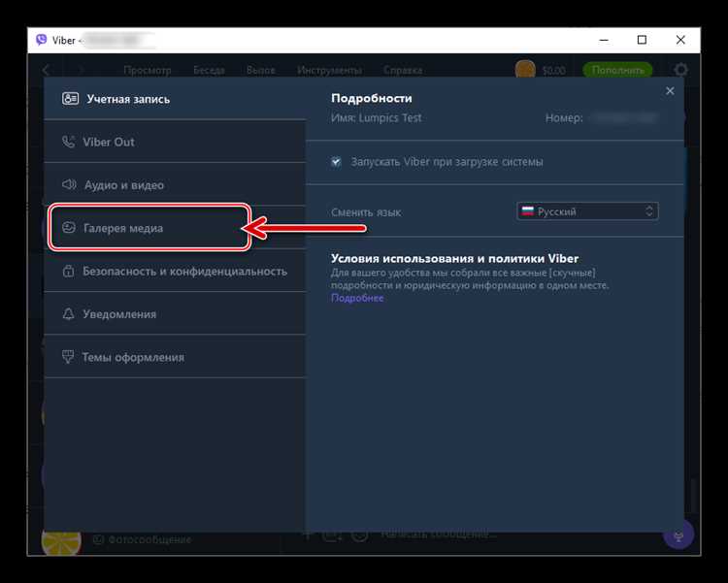Click the Сменить язык label
Screen dimensions: 728x583
click(x=366, y=212)
